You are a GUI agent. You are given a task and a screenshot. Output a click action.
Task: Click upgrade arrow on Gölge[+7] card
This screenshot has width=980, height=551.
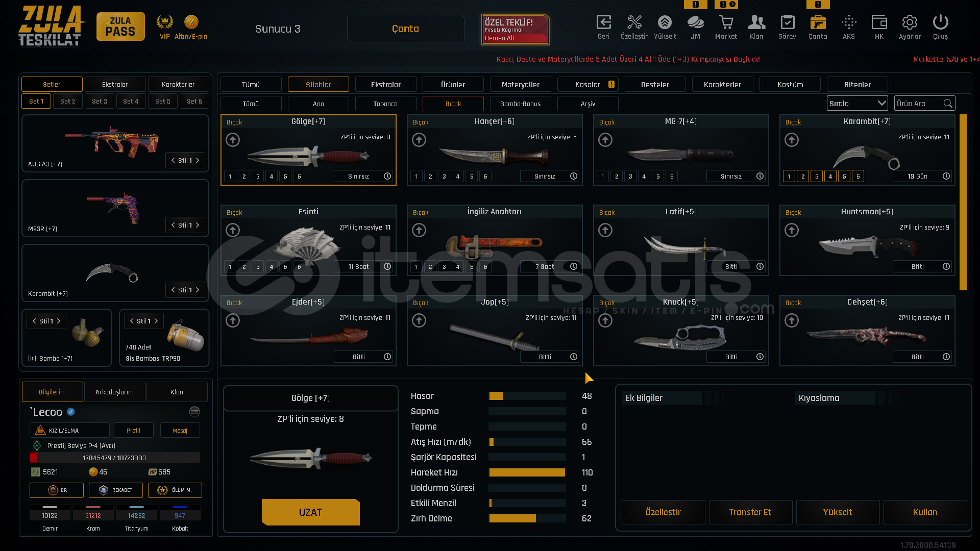click(x=233, y=140)
